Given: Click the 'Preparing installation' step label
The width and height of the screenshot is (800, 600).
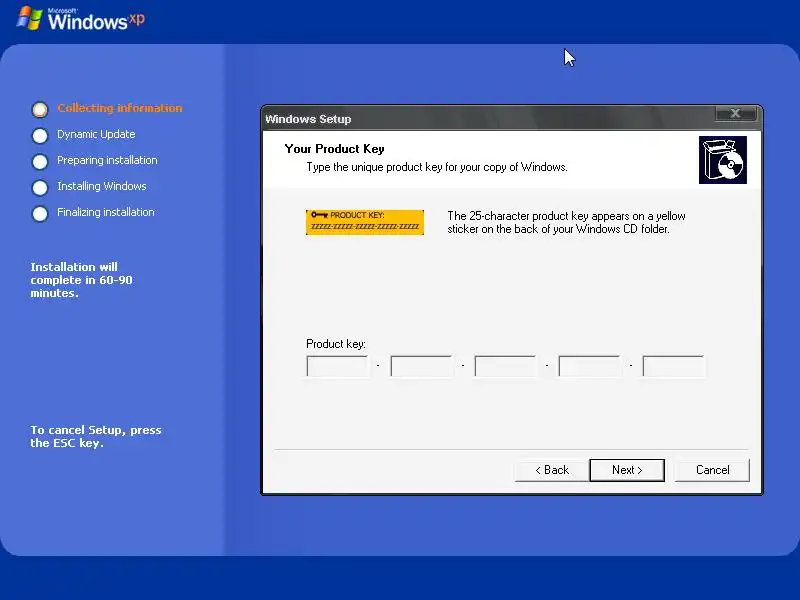Looking at the screenshot, I should (x=107, y=160).
